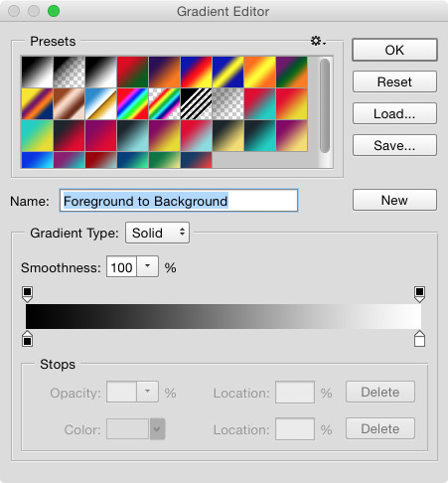Click the Save... button
This screenshot has height=483, width=448.
tap(394, 145)
